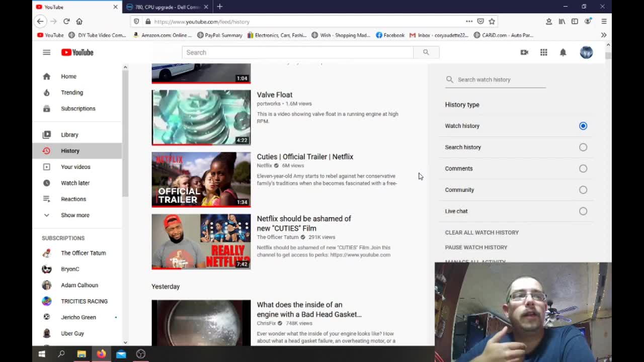
Task: Click Clear all watch history
Action: [481, 233]
